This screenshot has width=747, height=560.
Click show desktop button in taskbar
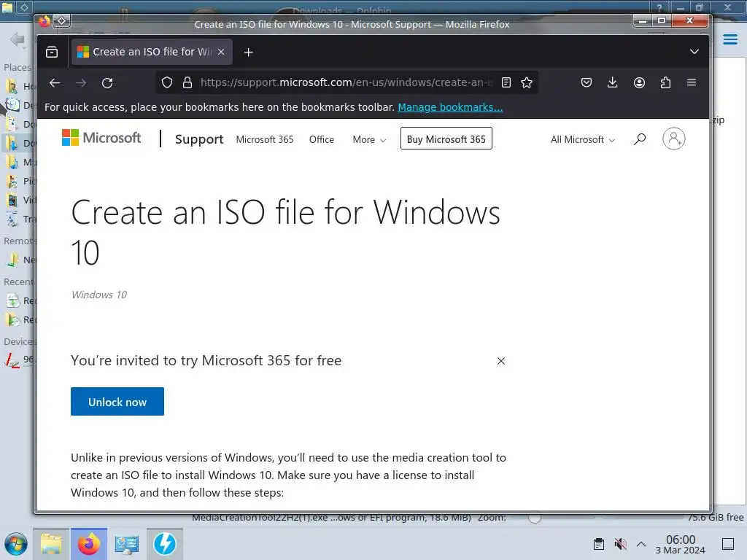click(x=728, y=544)
